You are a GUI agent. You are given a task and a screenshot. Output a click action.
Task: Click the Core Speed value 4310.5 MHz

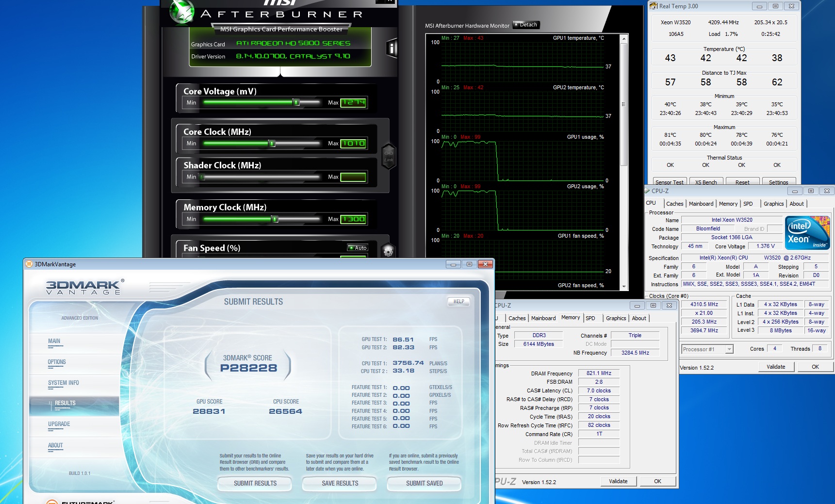(x=704, y=304)
